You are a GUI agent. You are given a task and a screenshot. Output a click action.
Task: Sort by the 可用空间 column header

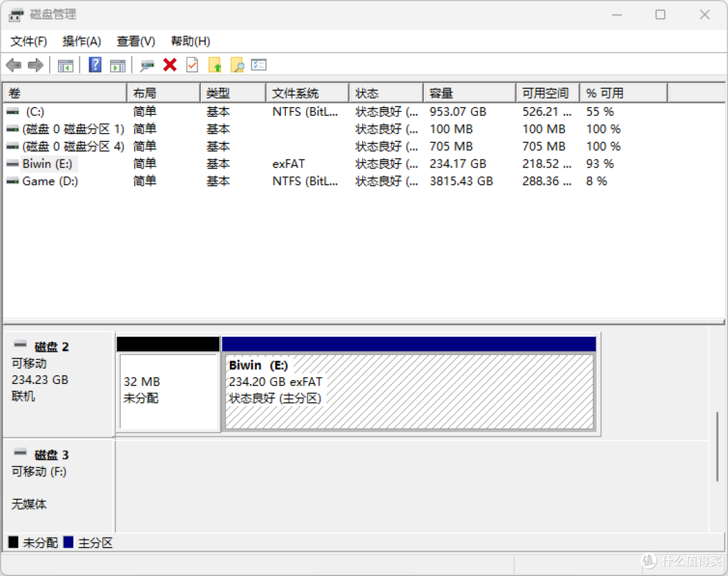tap(548, 93)
